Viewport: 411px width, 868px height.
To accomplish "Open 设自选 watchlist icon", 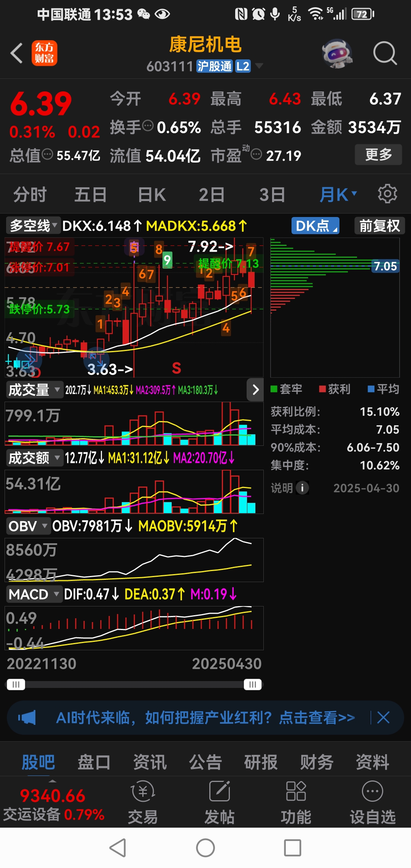I will tap(373, 802).
